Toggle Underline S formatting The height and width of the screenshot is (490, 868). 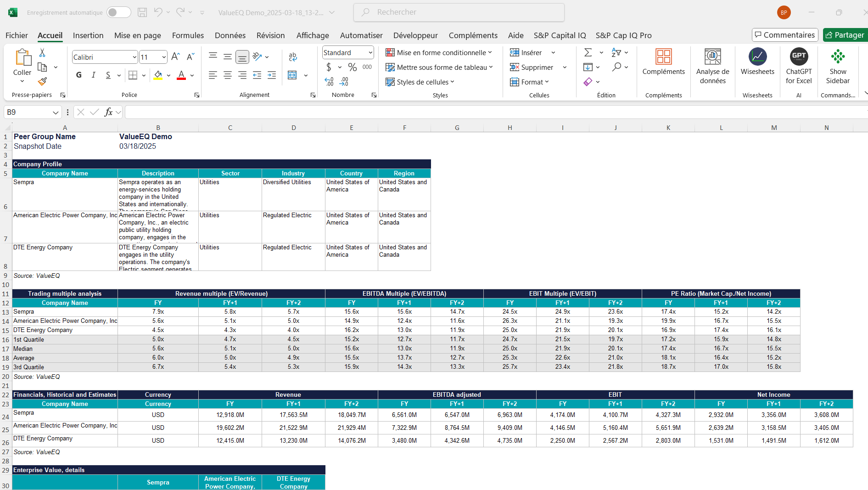(108, 75)
